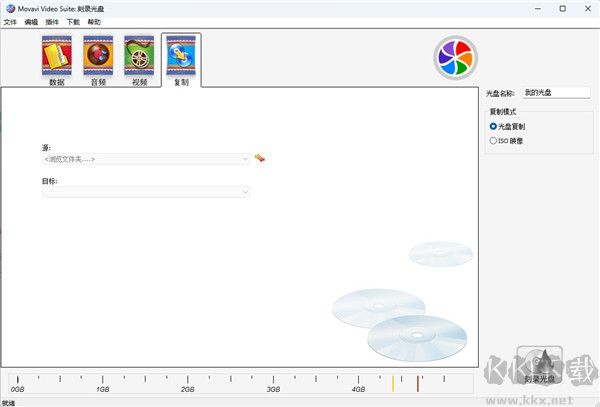The image size is (600, 407).
Task: Close the Movavi Video Suite window
Action: tap(588, 8)
